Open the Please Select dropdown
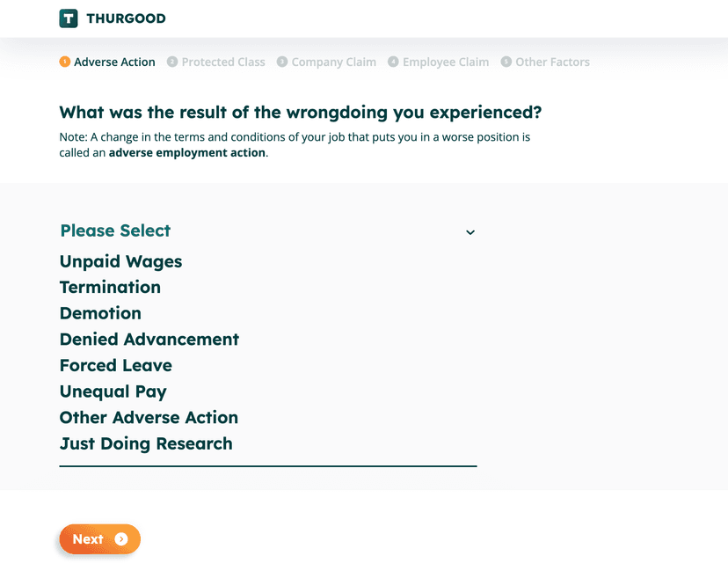Viewport: 728px width, 578px height. (115, 231)
